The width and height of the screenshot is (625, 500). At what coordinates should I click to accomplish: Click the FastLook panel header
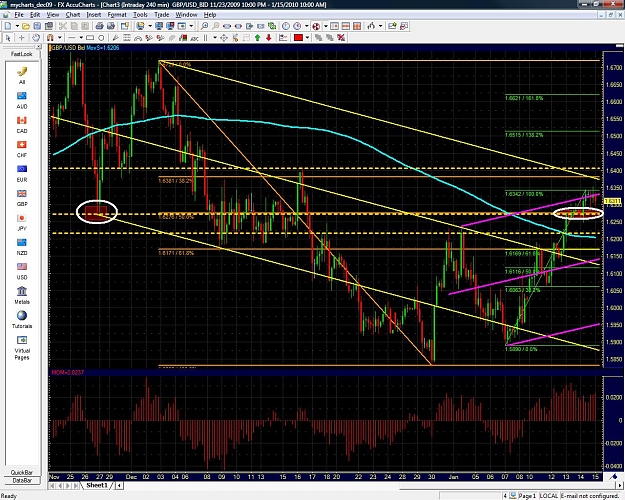tap(22, 54)
